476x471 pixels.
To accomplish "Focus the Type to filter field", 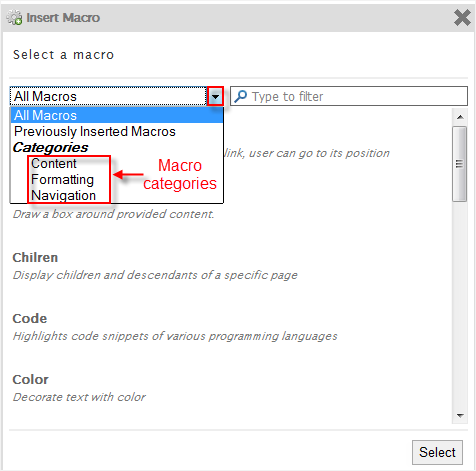I will [349, 97].
